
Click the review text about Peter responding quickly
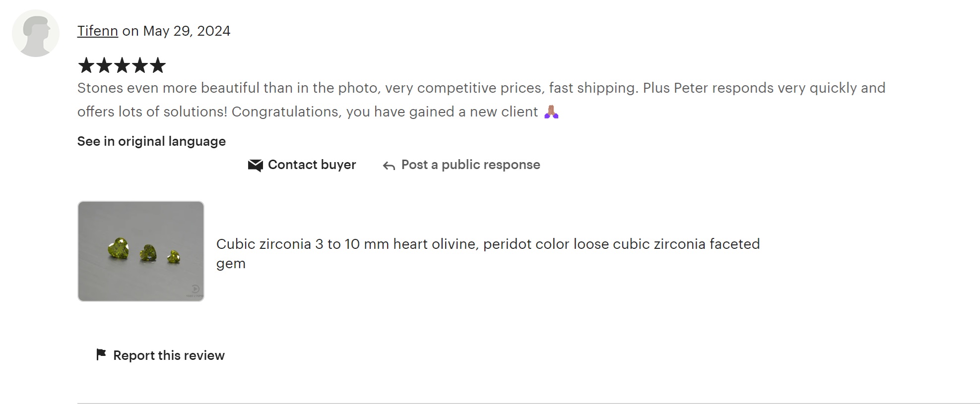click(764, 88)
